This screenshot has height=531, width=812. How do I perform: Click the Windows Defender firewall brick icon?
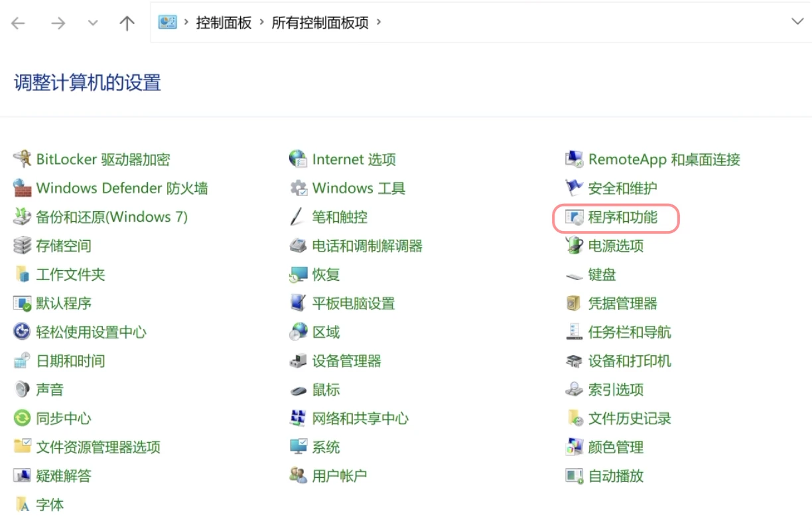[23, 188]
